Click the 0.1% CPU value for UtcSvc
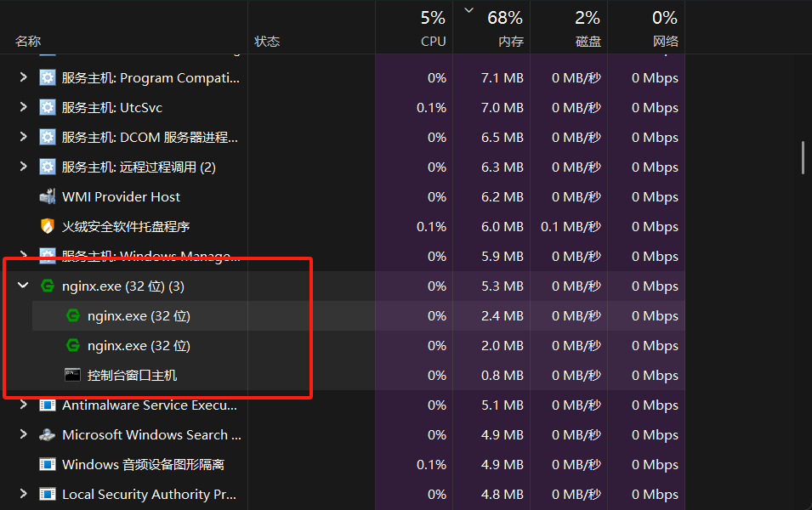812x510 pixels. [431, 108]
